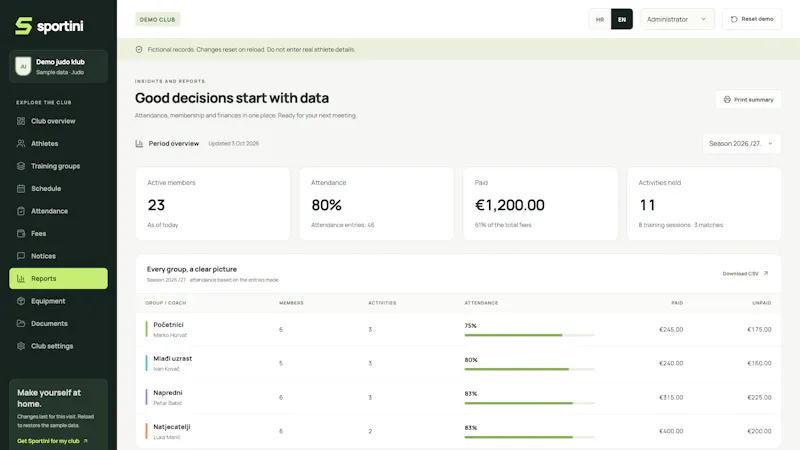
Task: Click the ATTENDANCE column header
Action: pos(481,303)
